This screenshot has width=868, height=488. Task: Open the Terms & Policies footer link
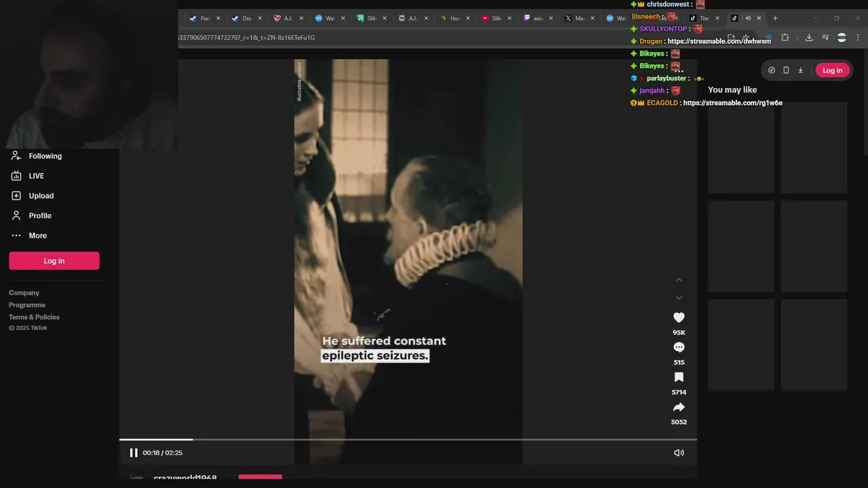click(x=34, y=317)
